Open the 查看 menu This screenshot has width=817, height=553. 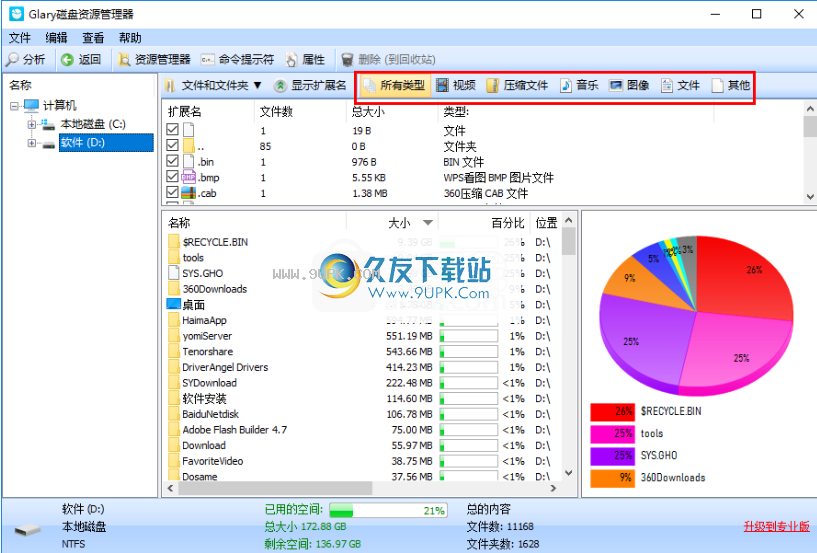93,38
